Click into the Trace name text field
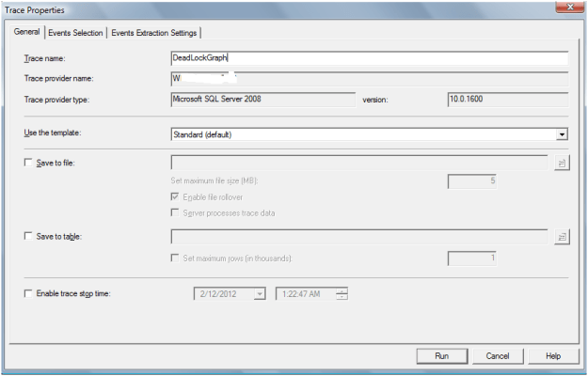 pos(367,58)
